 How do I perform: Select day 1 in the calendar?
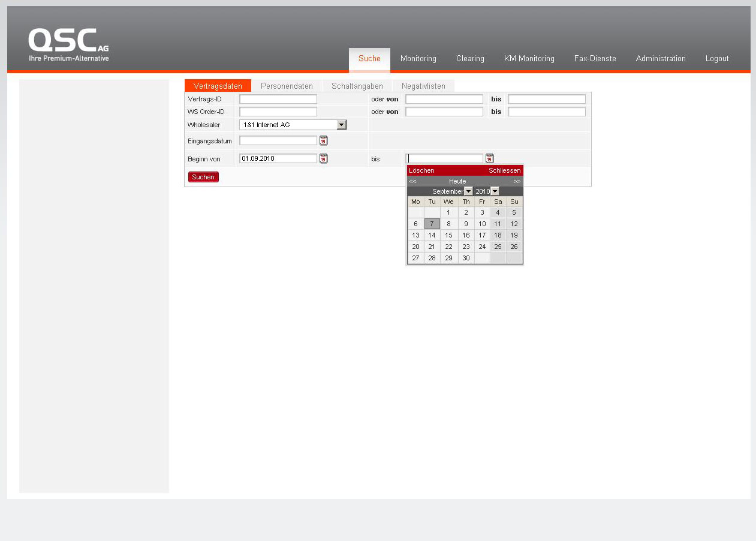coord(448,212)
